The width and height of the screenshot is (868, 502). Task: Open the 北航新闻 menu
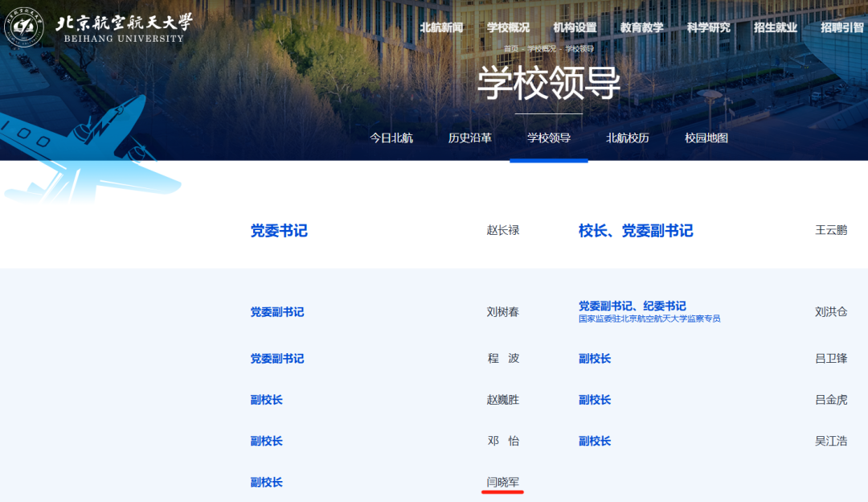(x=441, y=27)
